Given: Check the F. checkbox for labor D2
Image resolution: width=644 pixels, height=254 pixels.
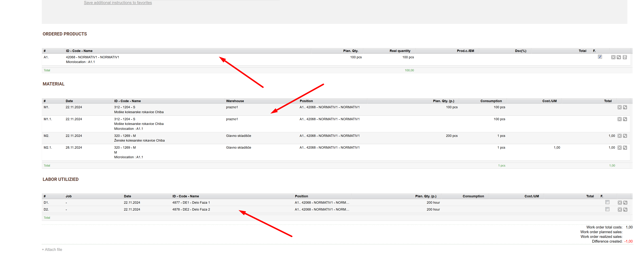Looking at the screenshot, I should click(607, 209).
